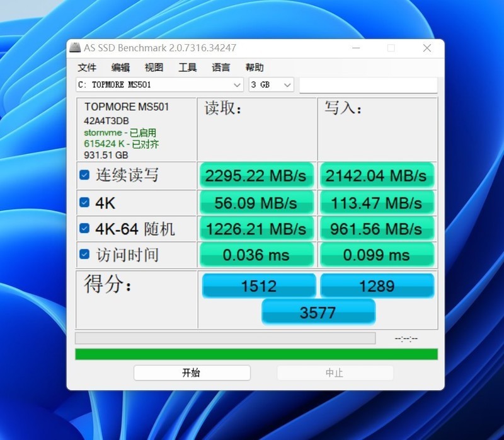Open the 帮助 menu
Screen dimensions: 504x440
pyautogui.click(x=253, y=67)
